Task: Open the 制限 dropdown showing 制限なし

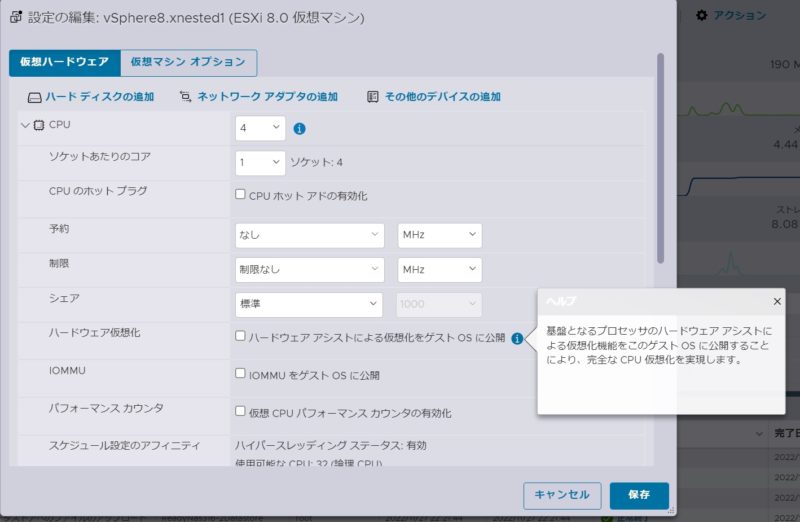Action: coord(309,270)
